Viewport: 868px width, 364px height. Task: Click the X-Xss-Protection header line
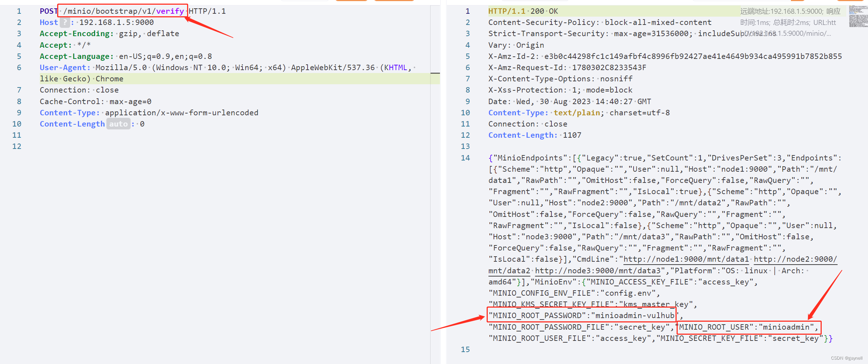click(560, 90)
